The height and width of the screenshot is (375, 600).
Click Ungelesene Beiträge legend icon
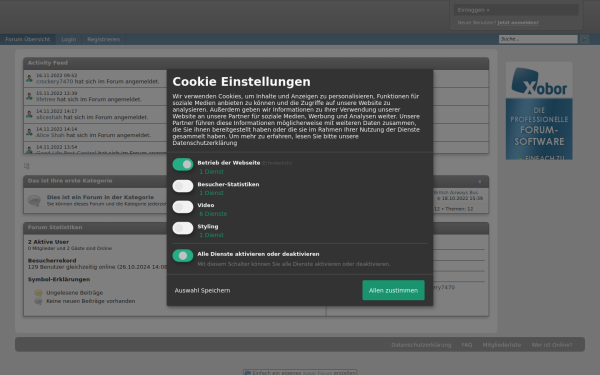pyautogui.click(x=38, y=293)
